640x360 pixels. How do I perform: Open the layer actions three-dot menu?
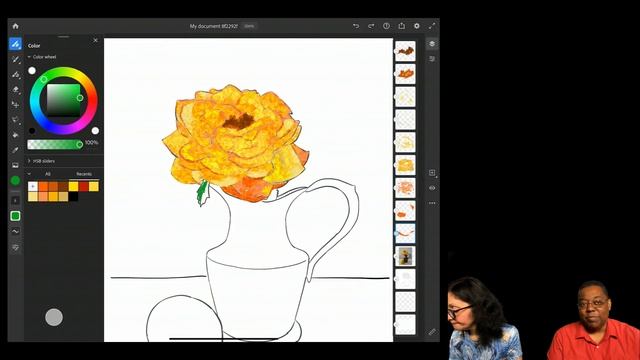[432, 203]
